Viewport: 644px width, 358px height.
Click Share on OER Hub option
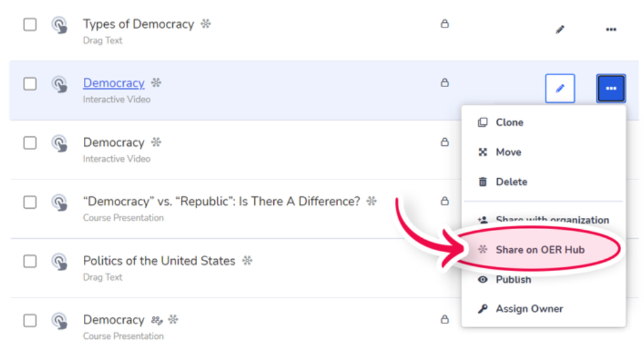(539, 249)
